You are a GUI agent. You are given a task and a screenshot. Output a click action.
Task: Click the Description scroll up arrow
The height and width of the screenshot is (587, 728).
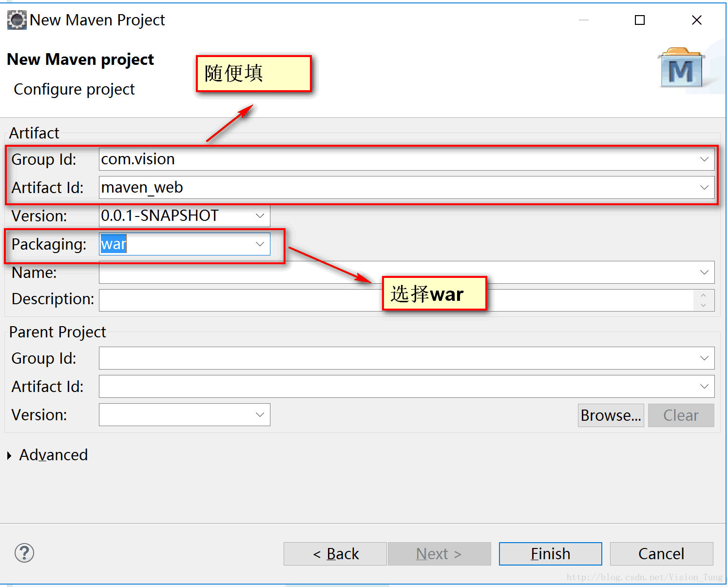coord(703,295)
